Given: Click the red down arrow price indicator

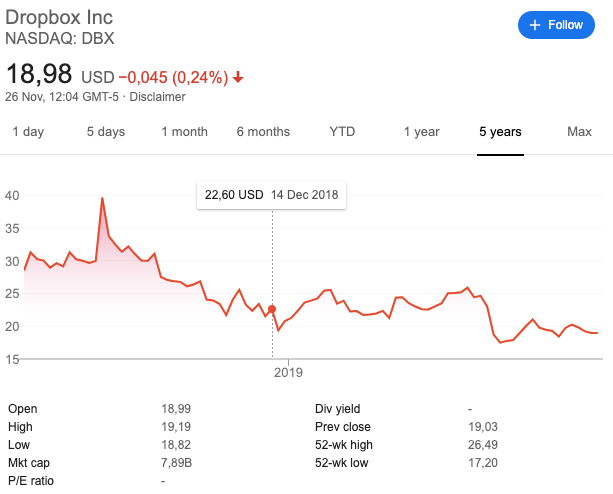Looking at the screenshot, I should tap(238, 77).
